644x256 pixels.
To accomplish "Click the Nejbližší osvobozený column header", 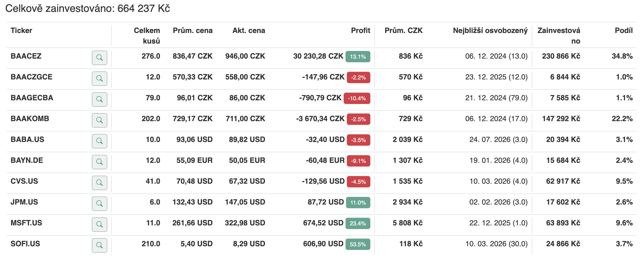I will (490, 31).
